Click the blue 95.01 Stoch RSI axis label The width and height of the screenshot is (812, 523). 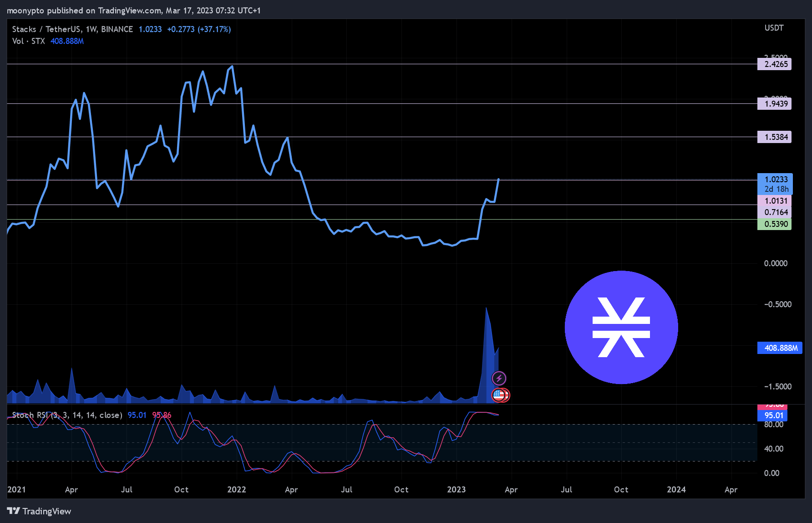772,415
